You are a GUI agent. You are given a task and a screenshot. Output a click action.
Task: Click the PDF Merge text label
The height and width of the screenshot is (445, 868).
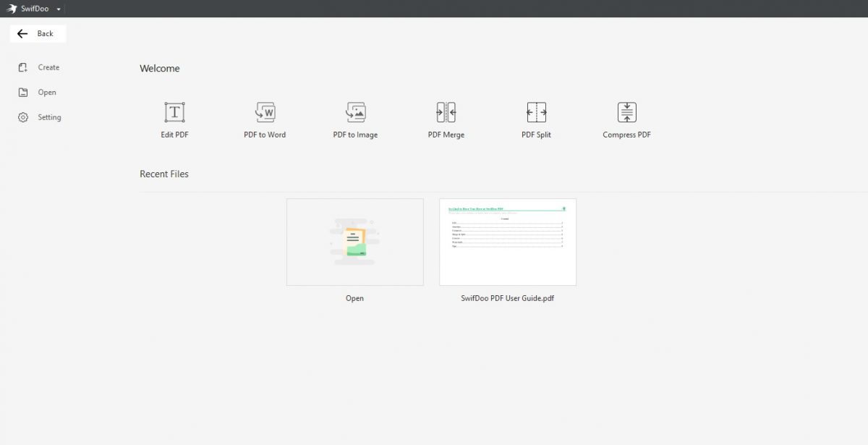coord(446,135)
